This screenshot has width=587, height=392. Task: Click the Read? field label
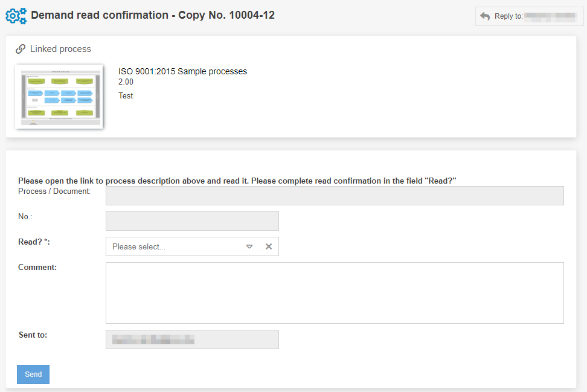click(34, 242)
